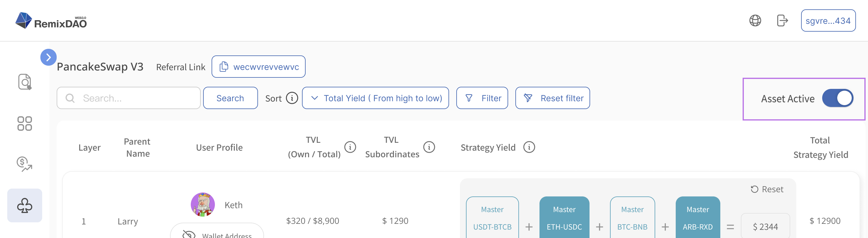Open the language globe icon
Viewport: 868px width, 238px height.
(755, 20)
